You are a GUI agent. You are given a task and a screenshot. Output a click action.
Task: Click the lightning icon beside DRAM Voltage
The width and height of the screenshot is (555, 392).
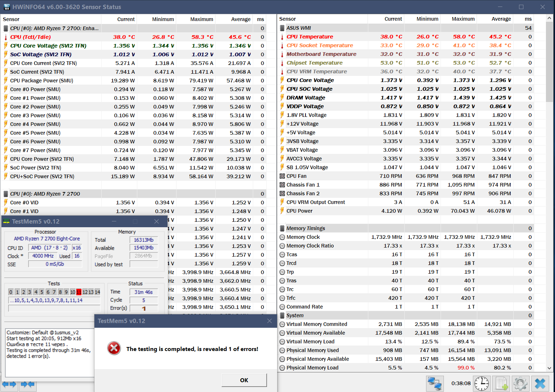pos(282,98)
